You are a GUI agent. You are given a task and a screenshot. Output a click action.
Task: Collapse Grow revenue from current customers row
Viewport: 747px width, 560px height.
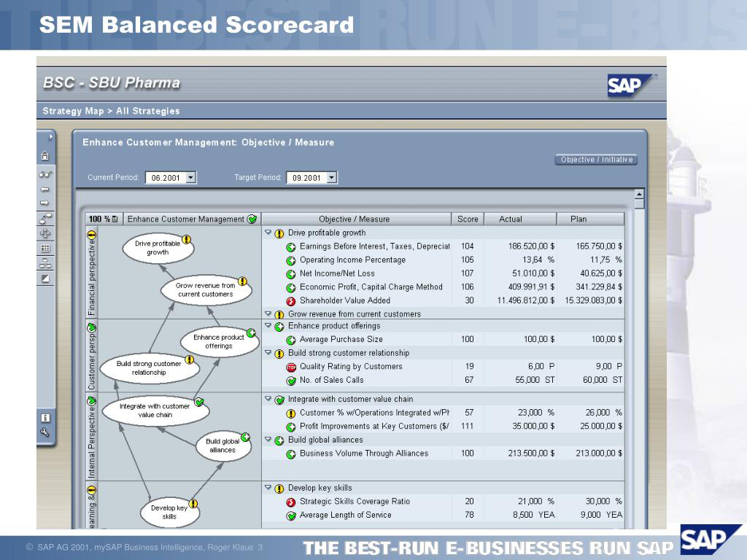tap(268, 314)
